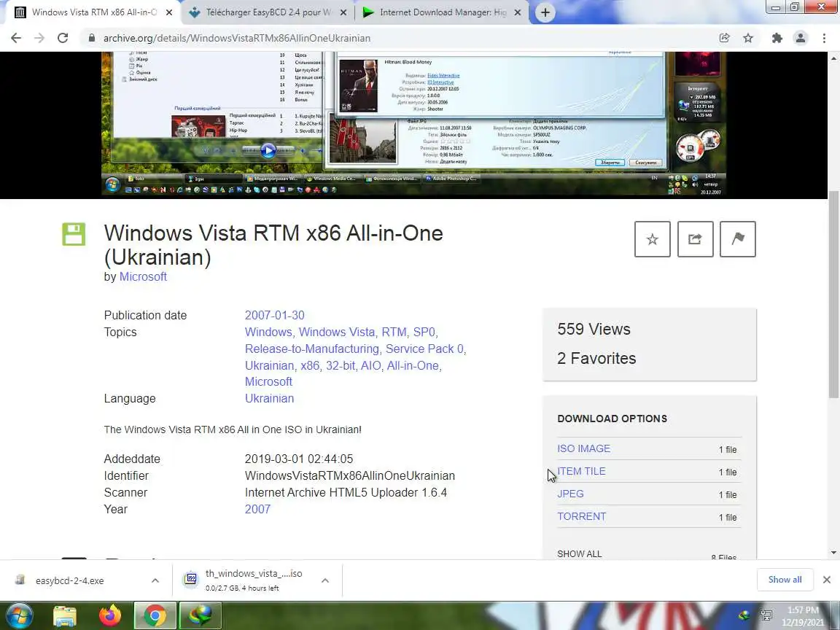Screen dimensions: 840x630
Task: Click the taskbar clock showing 1:57 PM
Action: 803,616
